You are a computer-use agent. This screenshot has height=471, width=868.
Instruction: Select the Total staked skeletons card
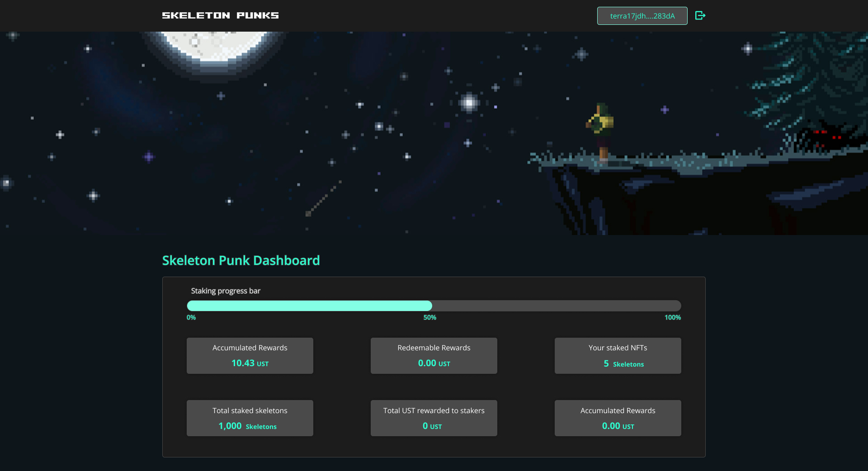250,418
